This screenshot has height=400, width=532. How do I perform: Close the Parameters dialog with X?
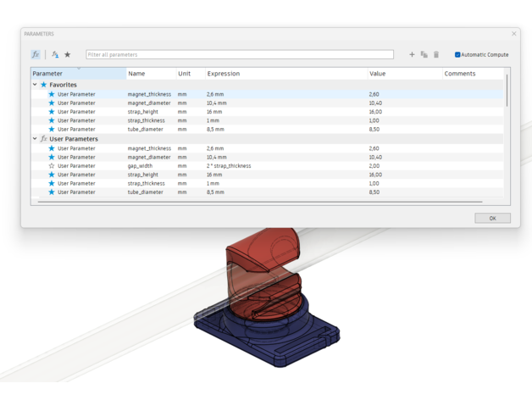click(513, 34)
